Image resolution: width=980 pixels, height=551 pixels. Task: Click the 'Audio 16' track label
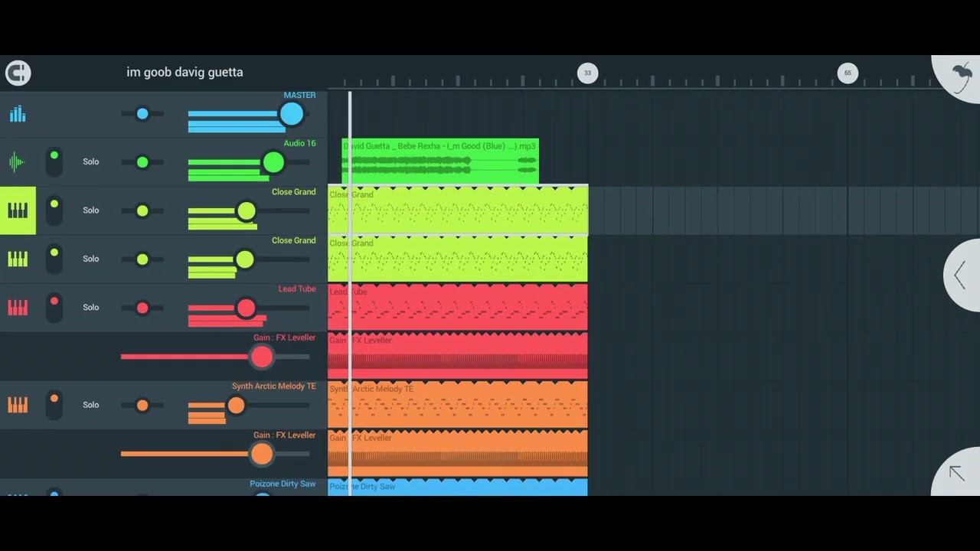point(299,143)
